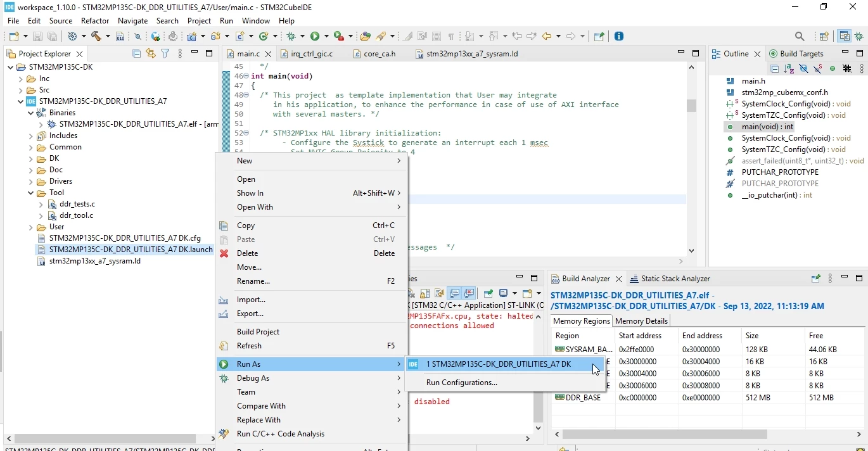The width and height of the screenshot is (868, 451).
Task: Click Collapse All in Project Explorer
Action: 136,54
